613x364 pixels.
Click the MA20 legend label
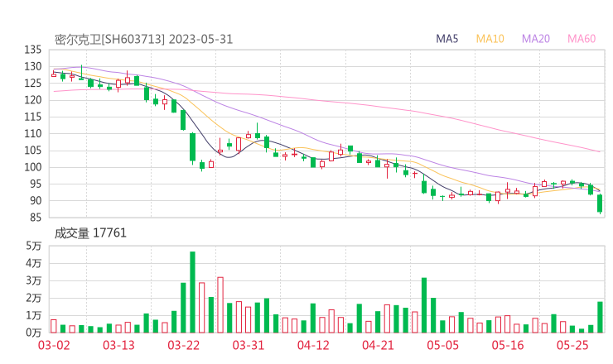pos(536,39)
